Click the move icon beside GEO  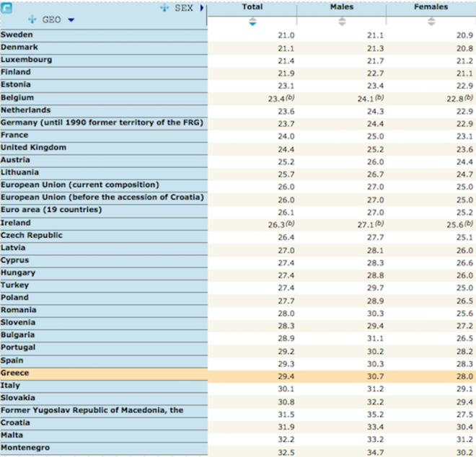coord(32,20)
